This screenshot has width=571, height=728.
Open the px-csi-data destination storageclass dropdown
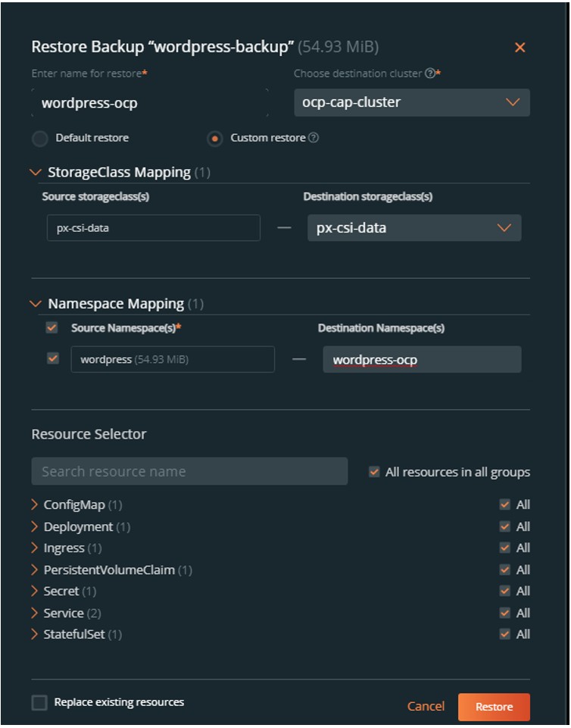coord(414,228)
